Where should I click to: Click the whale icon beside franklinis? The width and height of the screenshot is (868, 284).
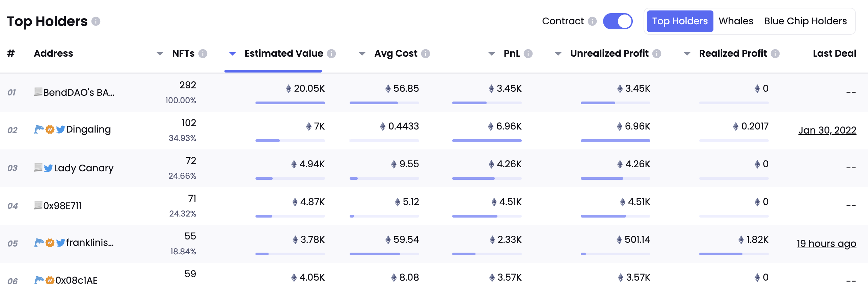coord(39,243)
